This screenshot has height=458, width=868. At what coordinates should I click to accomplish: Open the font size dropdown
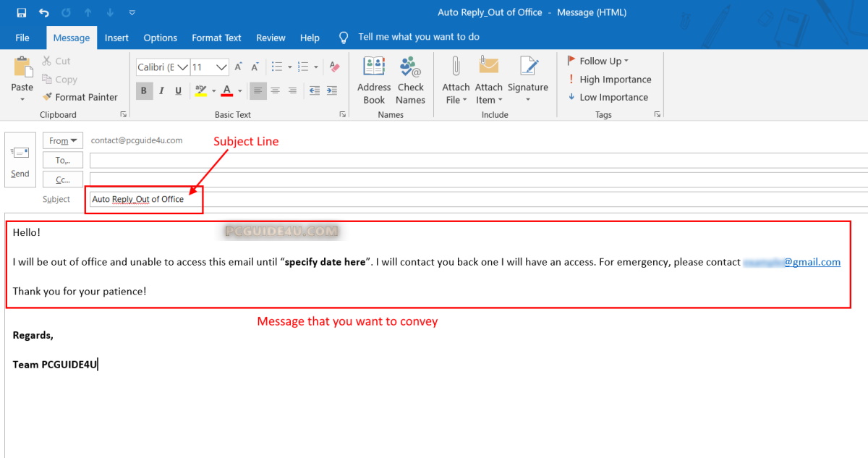(221, 67)
